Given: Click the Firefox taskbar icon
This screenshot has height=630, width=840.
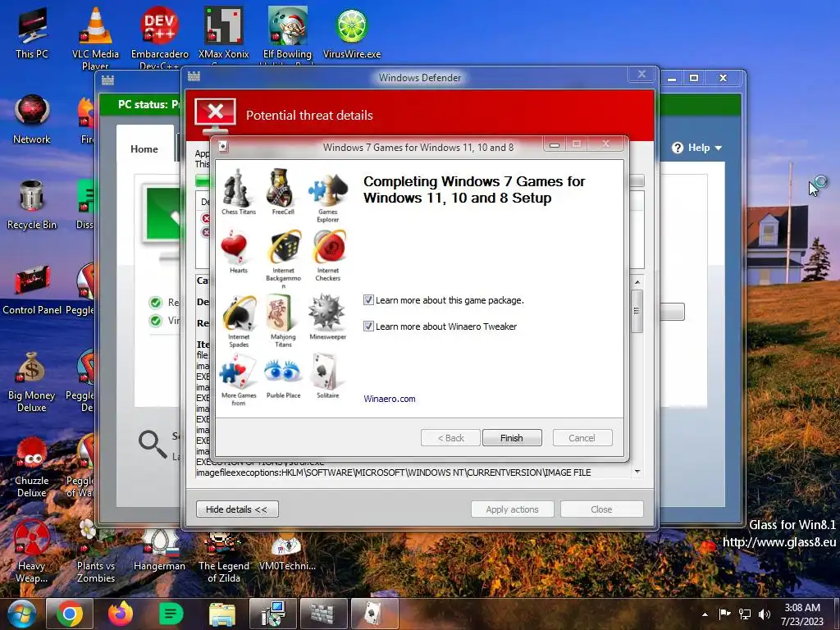Looking at the screenshot, I should point(121,614).
